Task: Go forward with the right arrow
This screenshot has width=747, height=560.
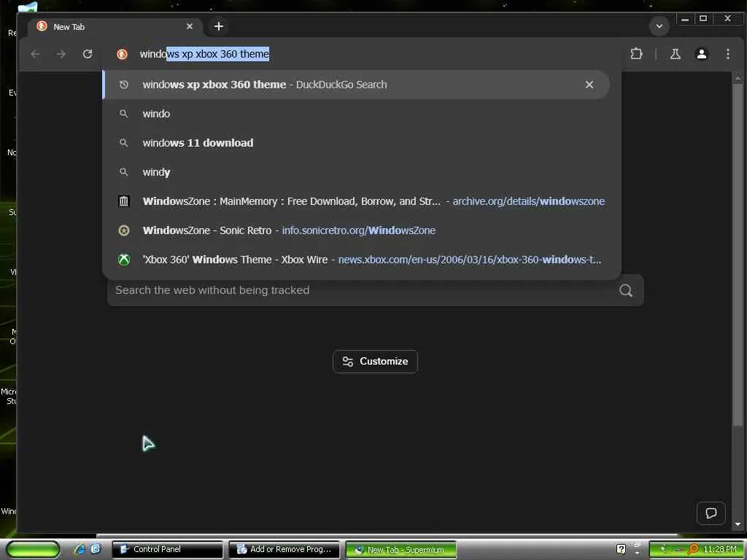Action: coord(61,54)
